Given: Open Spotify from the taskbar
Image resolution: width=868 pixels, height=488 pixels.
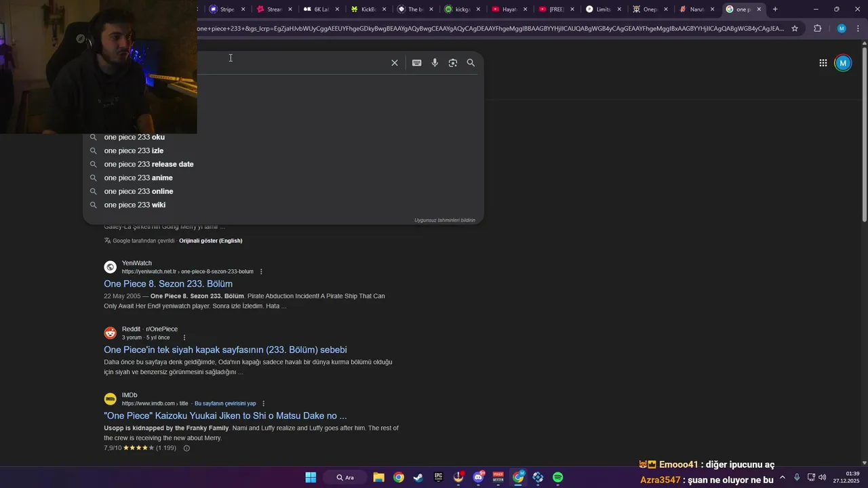Looking at the screenshot, I should coord(557,477).
